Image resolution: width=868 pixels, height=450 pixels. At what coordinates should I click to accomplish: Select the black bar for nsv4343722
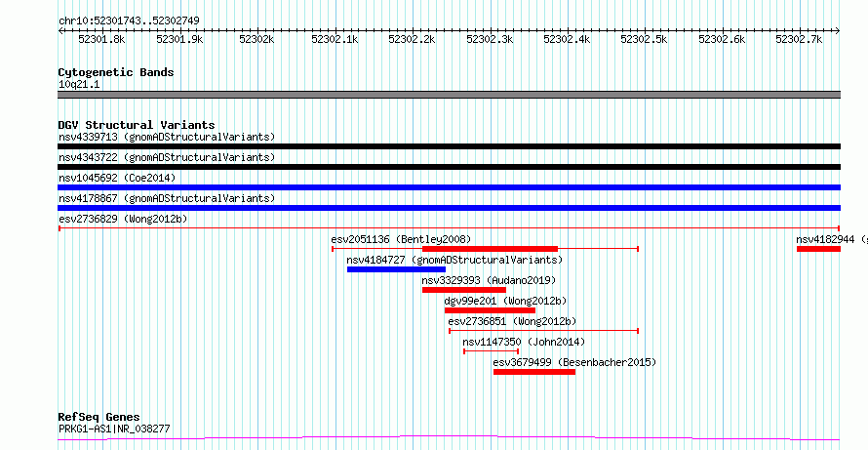click(x=449, y=167)
